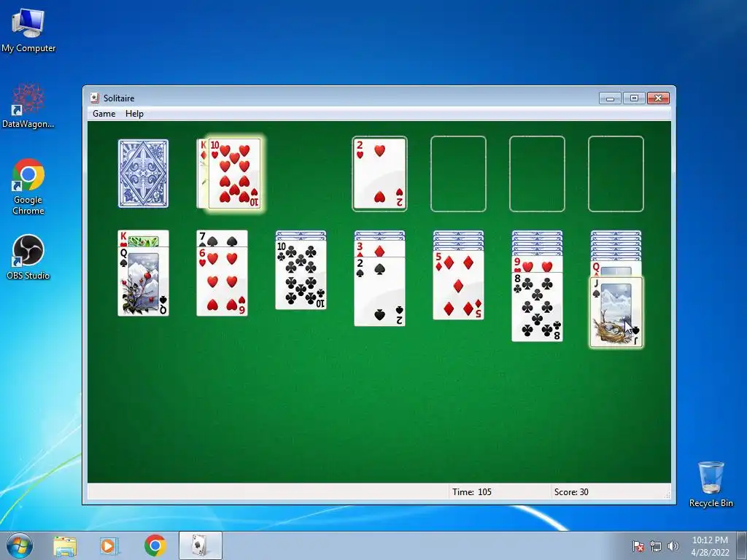Click the Solitaire taskbar button

click(x=200, y=545)
